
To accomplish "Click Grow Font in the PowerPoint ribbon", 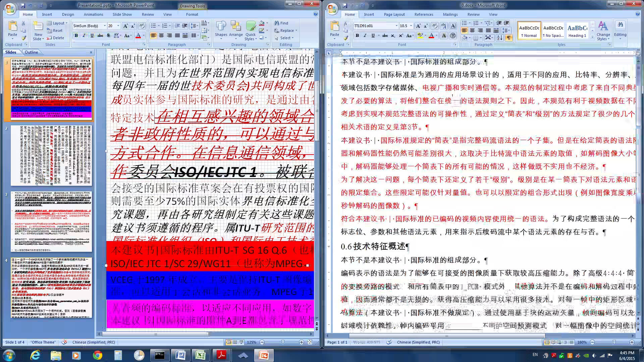I will (x=125, y=26).
